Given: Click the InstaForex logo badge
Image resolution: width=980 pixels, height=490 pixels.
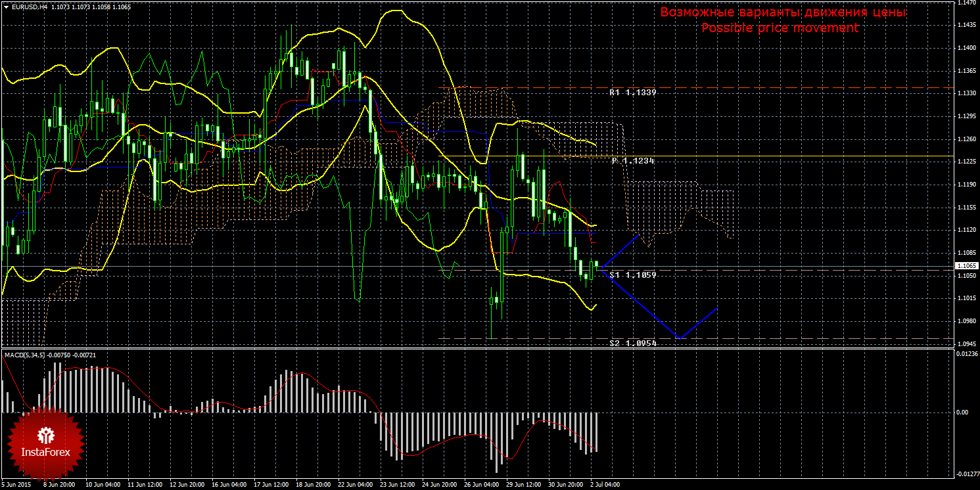Looking at the screenshot, I should 46,443.
